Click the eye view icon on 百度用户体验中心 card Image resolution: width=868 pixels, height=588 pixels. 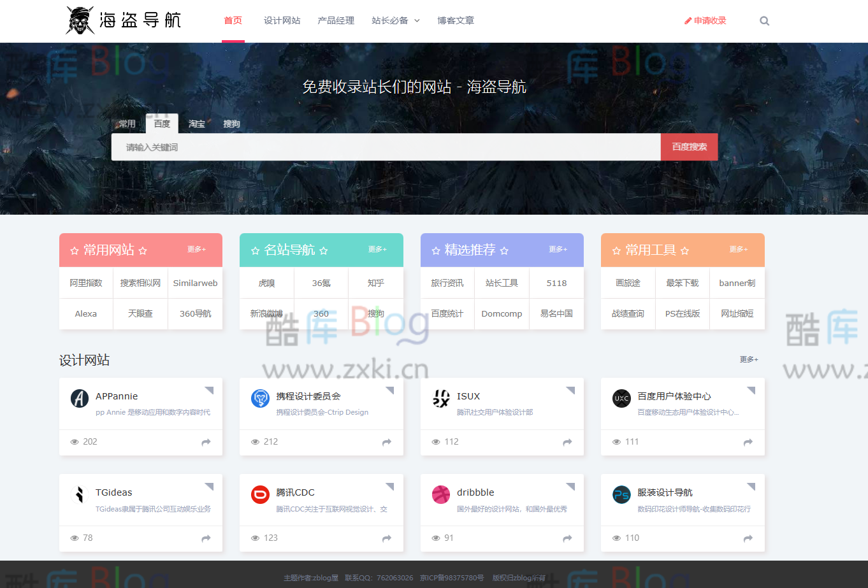click(616, 441)
